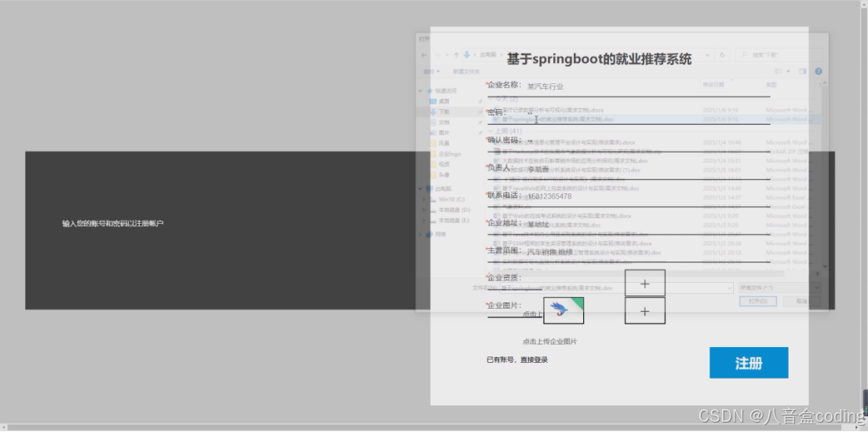Viewport: 868px width, 432px height.
Task: Expand the 本地磁盘 (D:) drive node
Action: pos(425,211)
